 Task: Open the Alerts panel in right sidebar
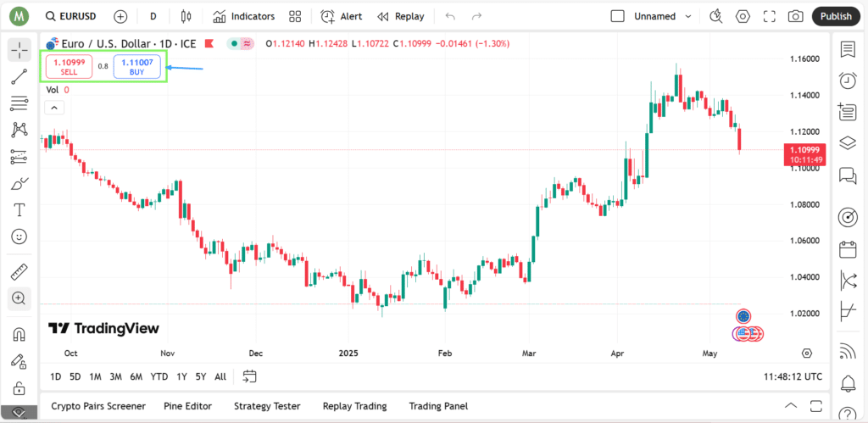tap(848, 81)
